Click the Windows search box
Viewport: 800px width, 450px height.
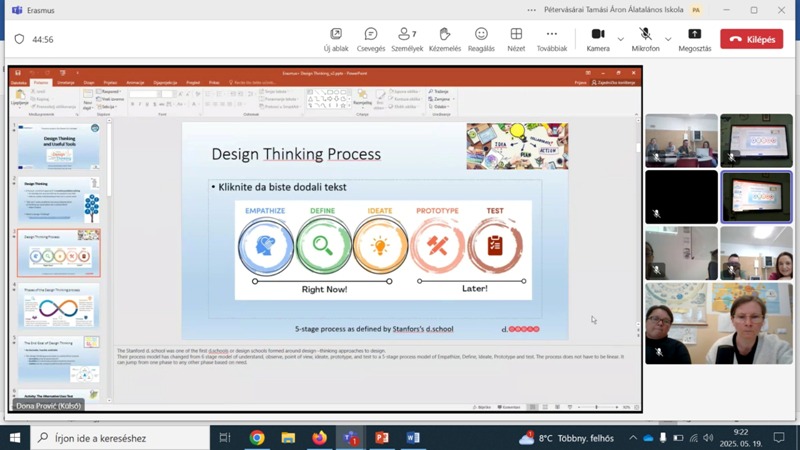click(120, 438)
